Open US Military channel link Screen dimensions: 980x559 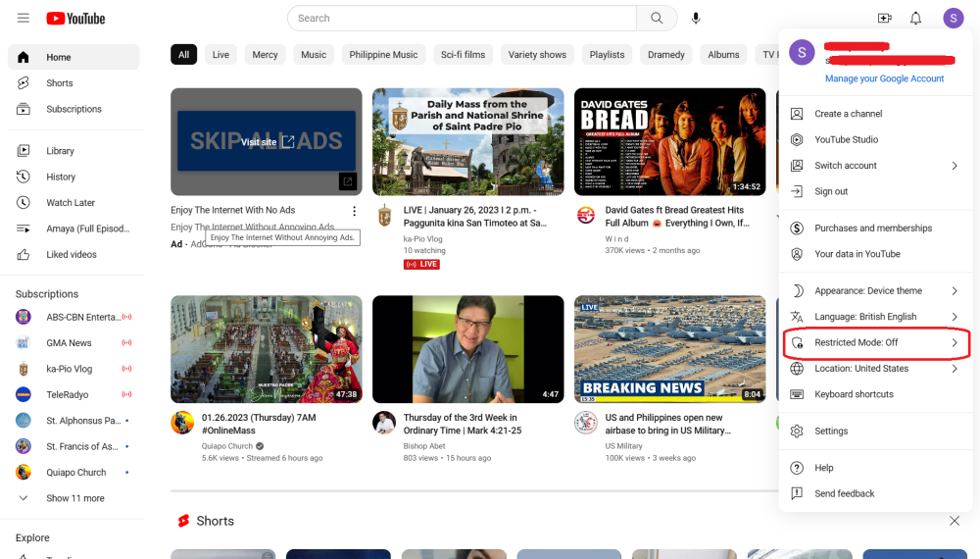tap(623, 446)
